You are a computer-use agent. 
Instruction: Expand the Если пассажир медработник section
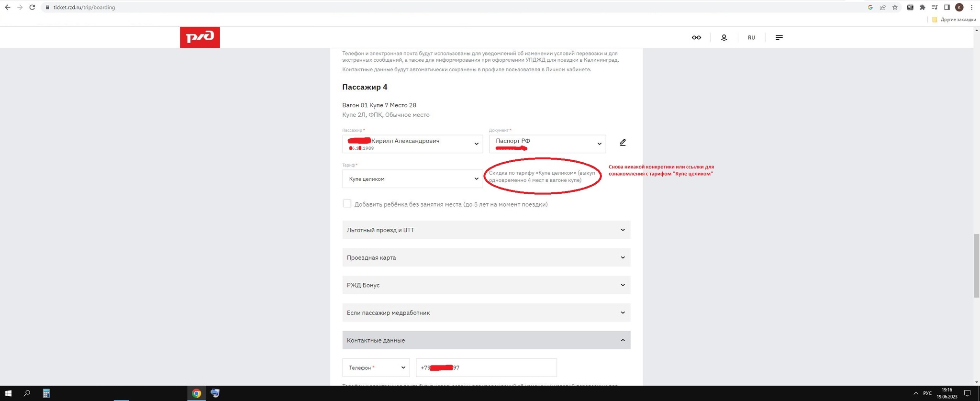click(486, 313)
